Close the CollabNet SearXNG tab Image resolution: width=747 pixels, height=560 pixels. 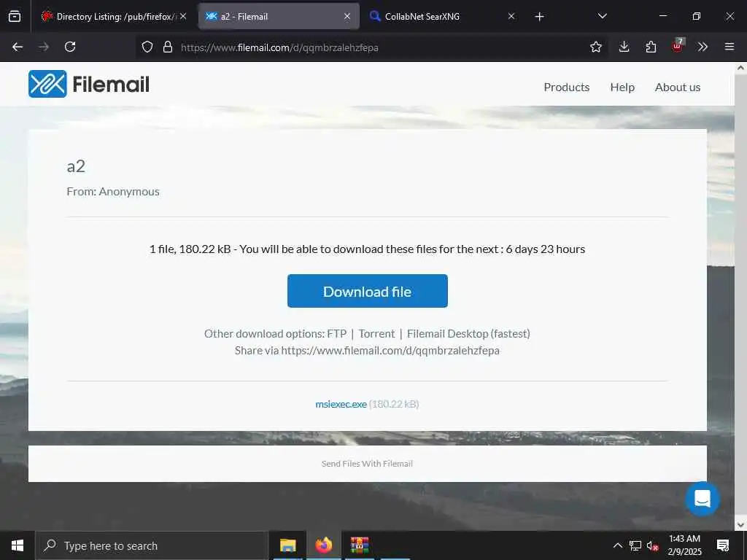tap(511, 16)
